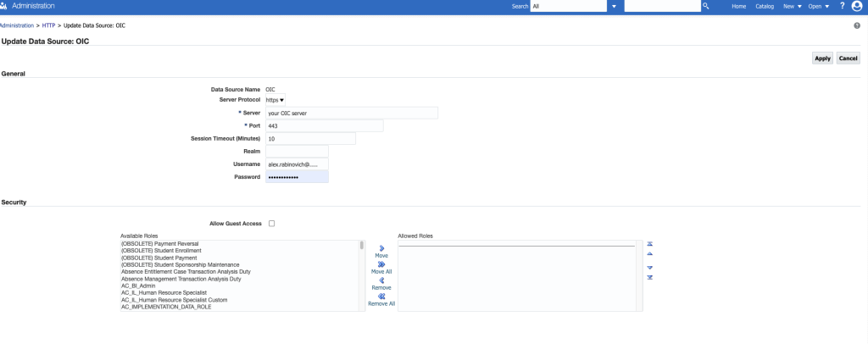Go to Catalog in the header
Viewport: 868px width, 344px height.
(x=765, y=7)
